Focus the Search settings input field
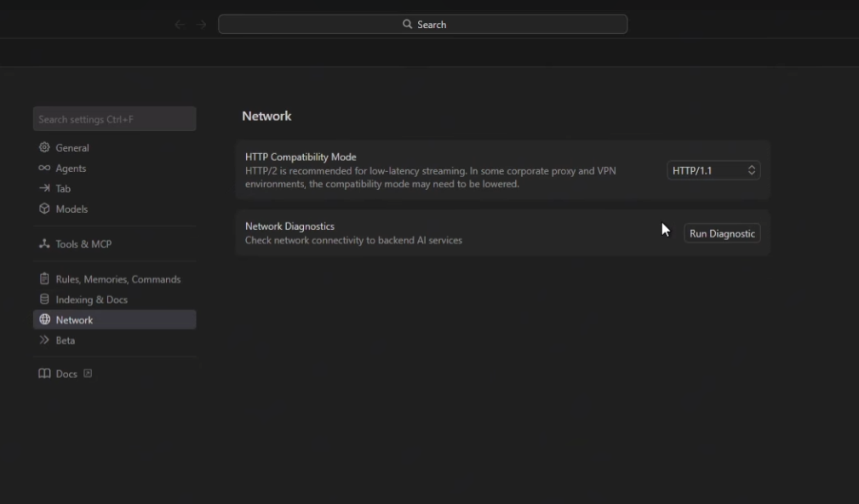859x504 pixels. tap(114, 119)
